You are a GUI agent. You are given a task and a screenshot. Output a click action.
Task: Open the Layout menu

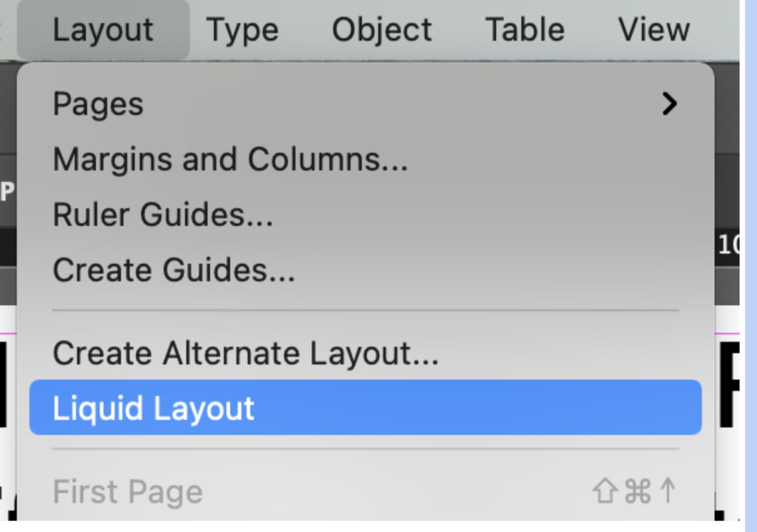[x=103, y=29]
